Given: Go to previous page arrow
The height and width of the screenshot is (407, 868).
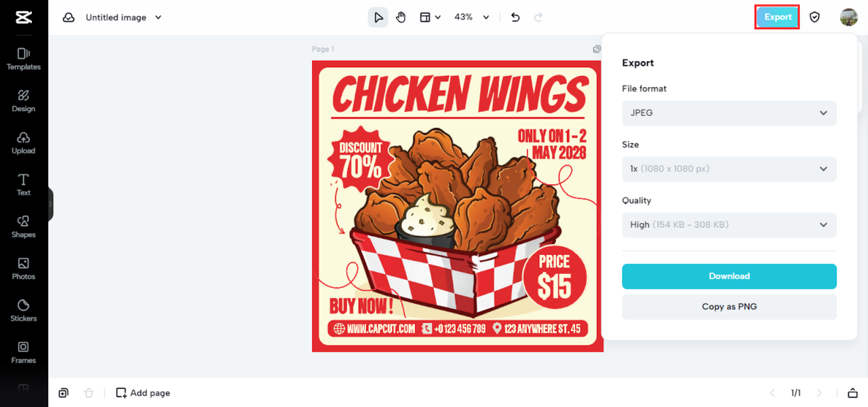Looking at the screenshot, I should tap(772, 393).
